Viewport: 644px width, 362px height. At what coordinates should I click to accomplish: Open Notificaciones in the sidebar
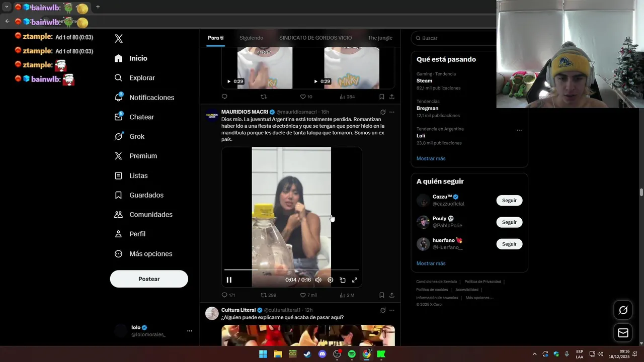[144, 98]
